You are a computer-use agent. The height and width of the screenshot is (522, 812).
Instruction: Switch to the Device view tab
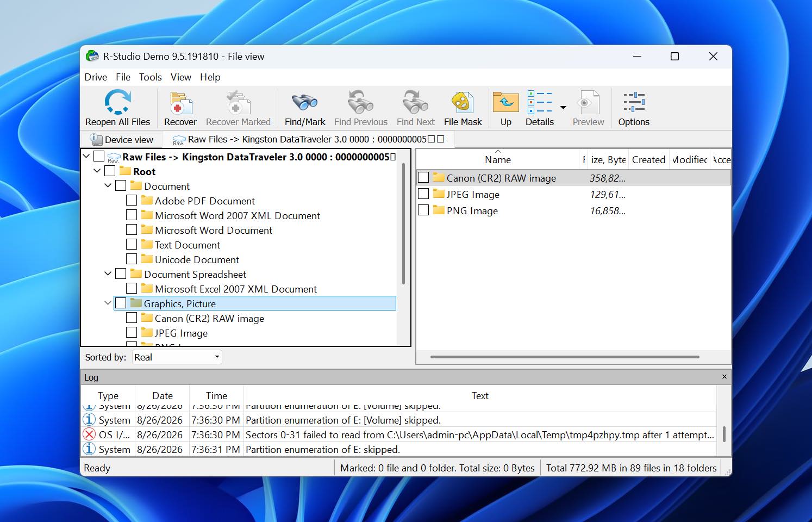pyautogui.click(x=122, y=140)
